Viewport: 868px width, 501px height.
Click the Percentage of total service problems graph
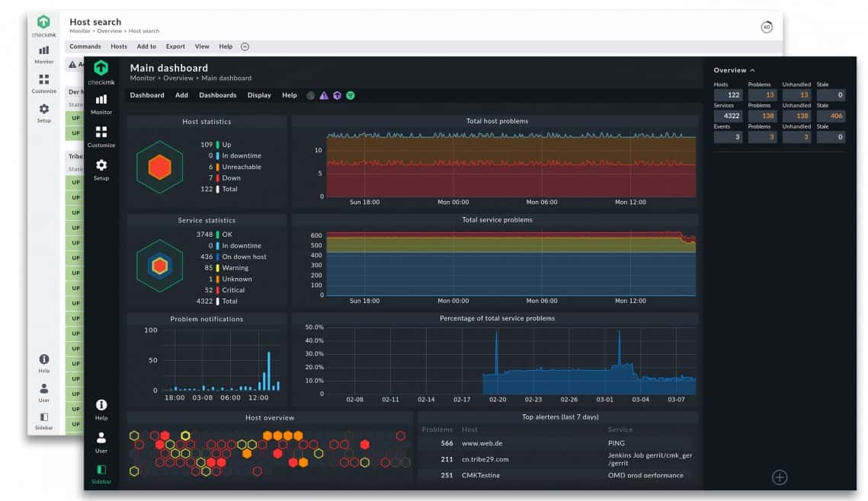pyautogui.click(x=511, y=362)
